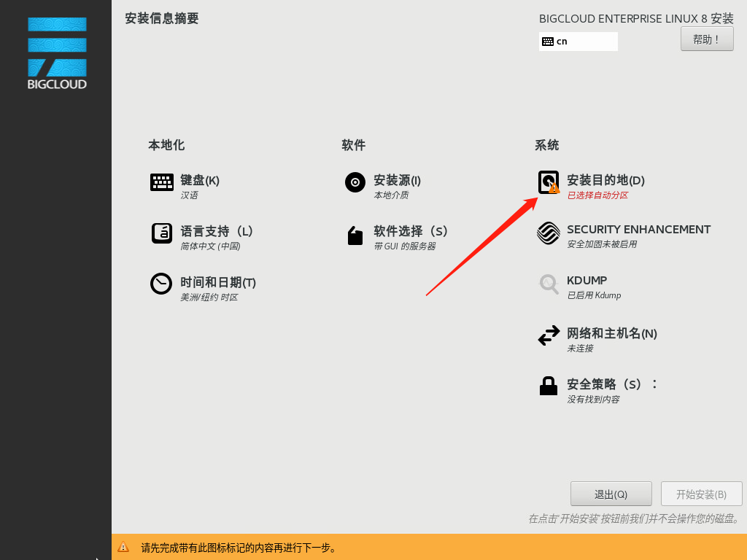
Task: Click the 帮助! help button
Action: pos(706,38)
